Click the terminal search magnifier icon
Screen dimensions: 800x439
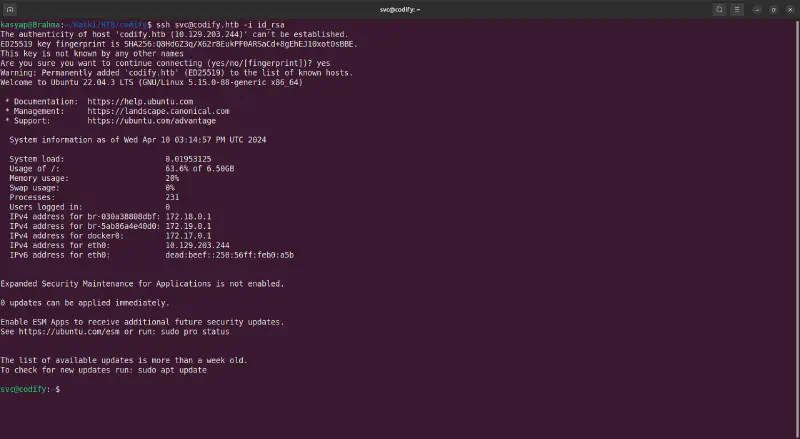[719, 9]
